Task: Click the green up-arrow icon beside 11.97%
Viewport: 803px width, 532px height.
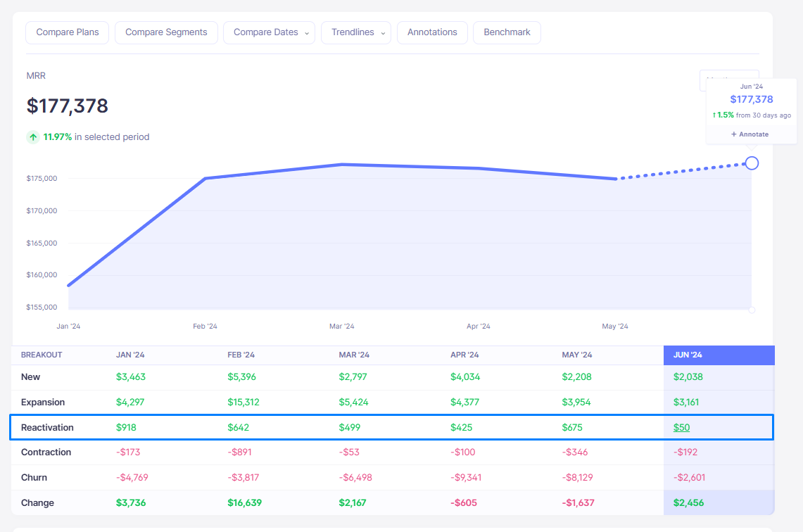Action: click(33, 137)
